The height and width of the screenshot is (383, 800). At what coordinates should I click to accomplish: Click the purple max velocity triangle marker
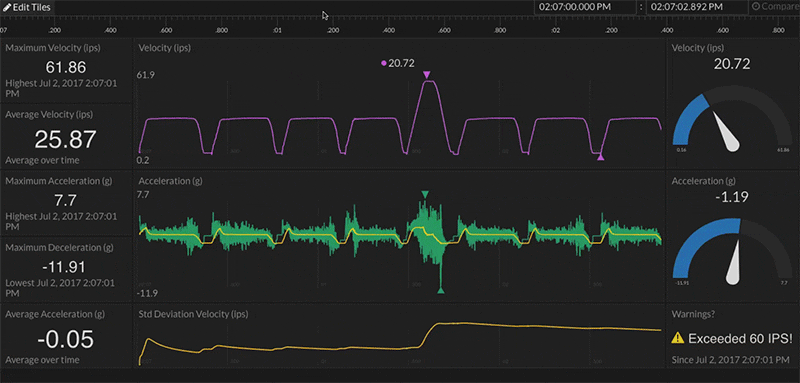pyautogui.click(x=427, y=75)
